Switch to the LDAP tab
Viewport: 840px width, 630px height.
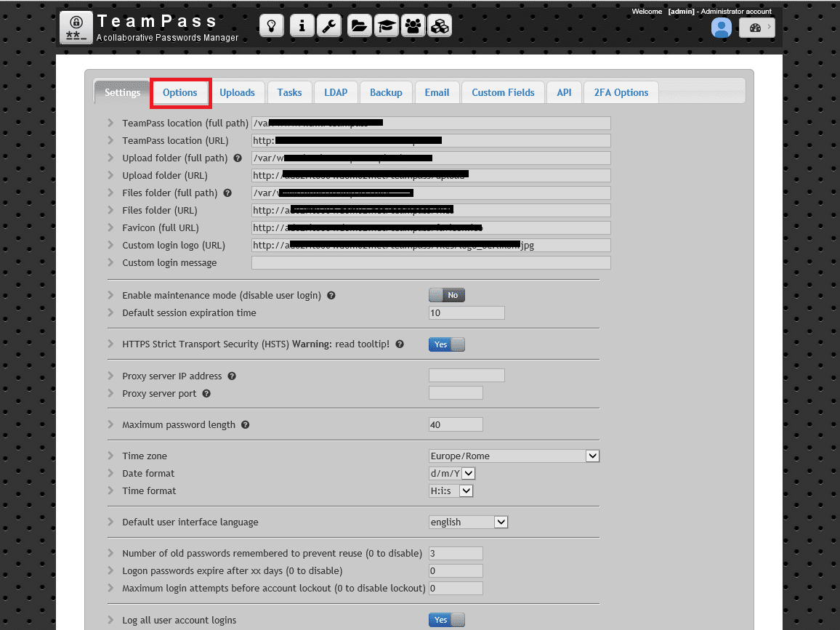coord(336,92)
